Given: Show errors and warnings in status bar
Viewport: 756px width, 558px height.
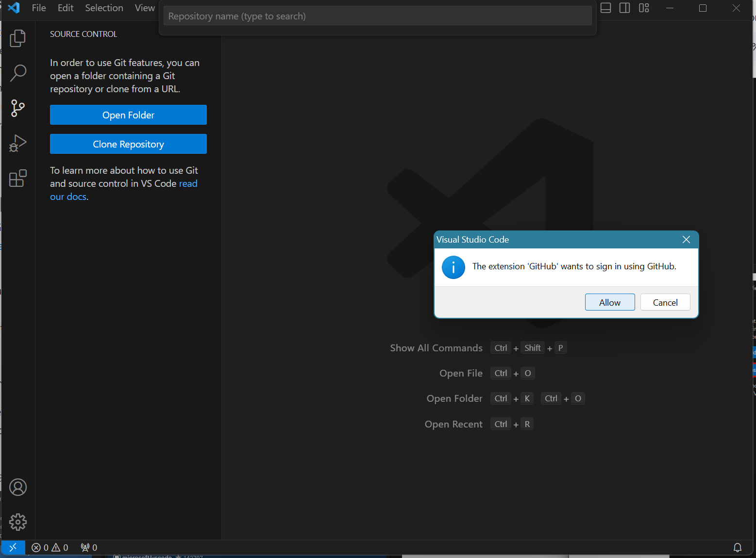Looking at the screenshot, I should coord(50,547).
